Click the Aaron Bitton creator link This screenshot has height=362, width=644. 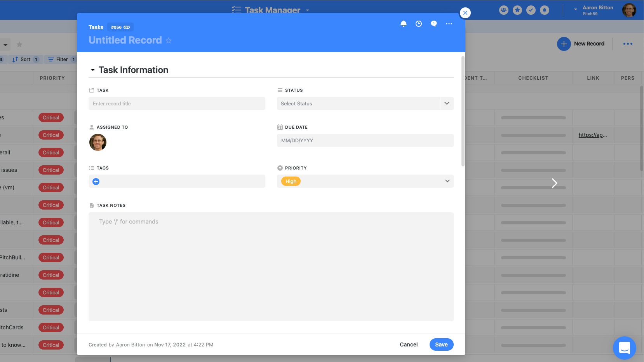coord(131,345)
